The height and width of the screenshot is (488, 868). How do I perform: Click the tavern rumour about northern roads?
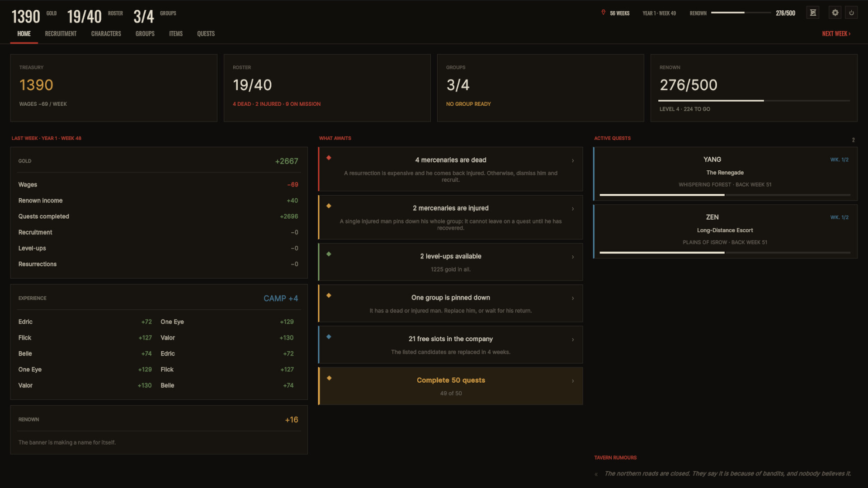727,474
